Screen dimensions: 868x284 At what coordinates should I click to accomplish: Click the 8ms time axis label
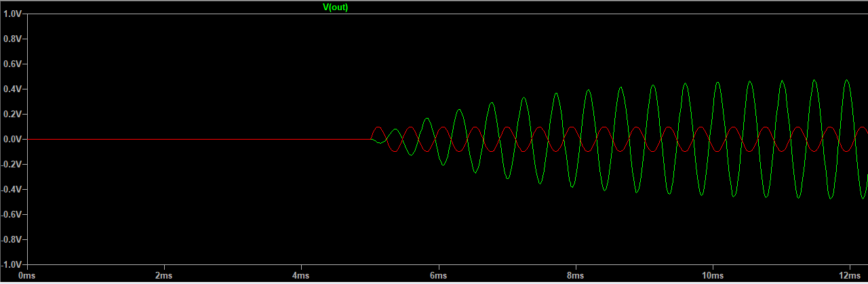click(x=576, y=276)
